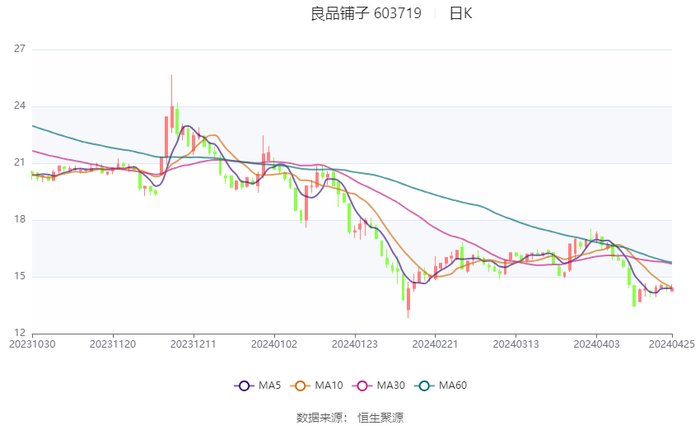The width and height of the screenshot is (700, 426).
Task: Click the 20240425 end date label
Action: (670, 343)
